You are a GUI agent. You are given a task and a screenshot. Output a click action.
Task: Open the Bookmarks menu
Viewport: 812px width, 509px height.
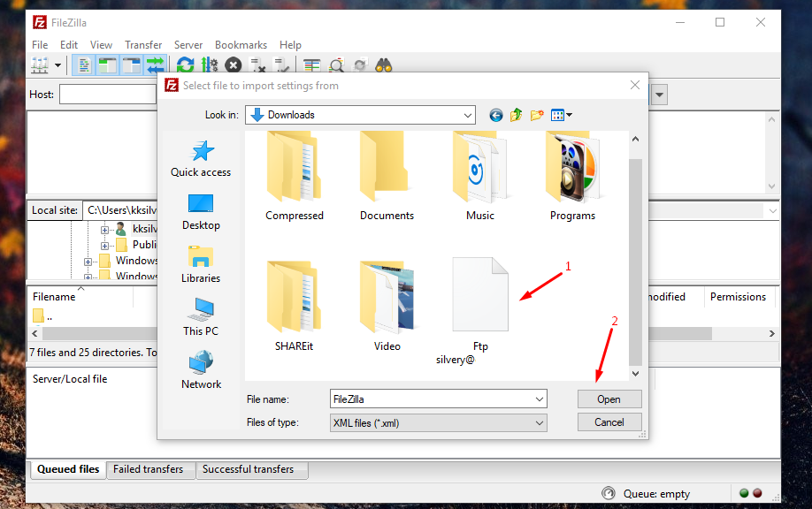click(241, 45)
